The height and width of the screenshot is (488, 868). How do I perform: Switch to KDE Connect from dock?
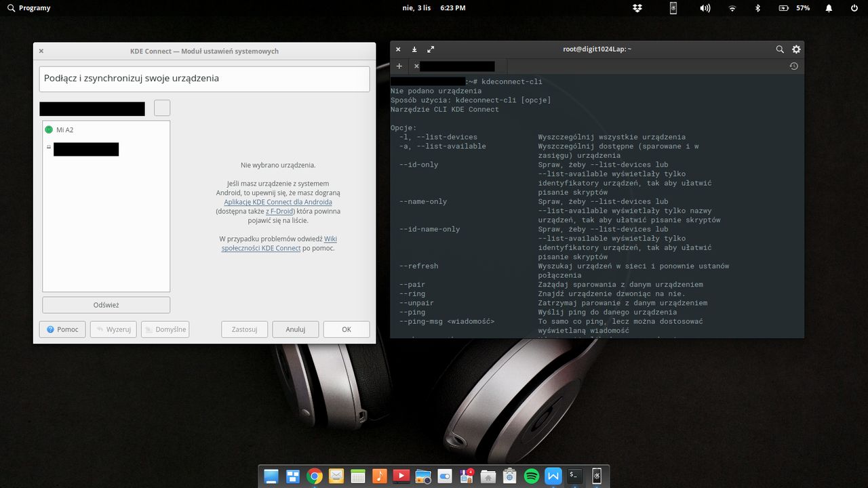coord(597,476)
